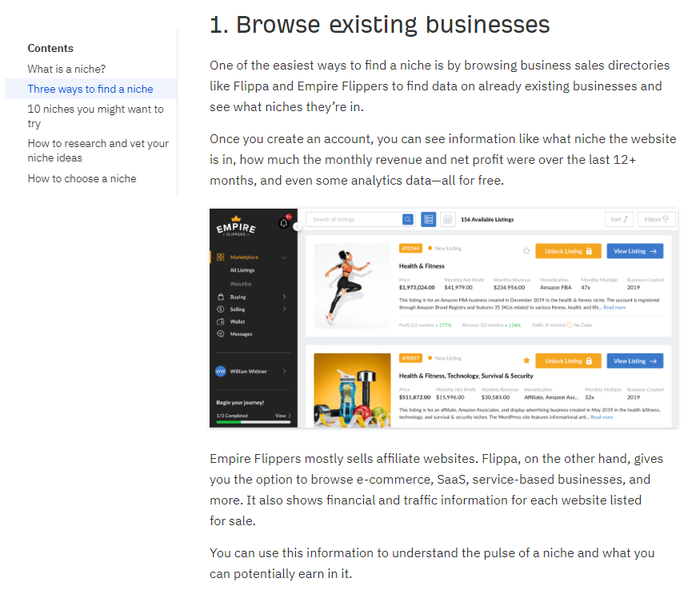Collapse the Marketplace menu chevron
This screenshot has width=700, height=598.
point(283,257)
